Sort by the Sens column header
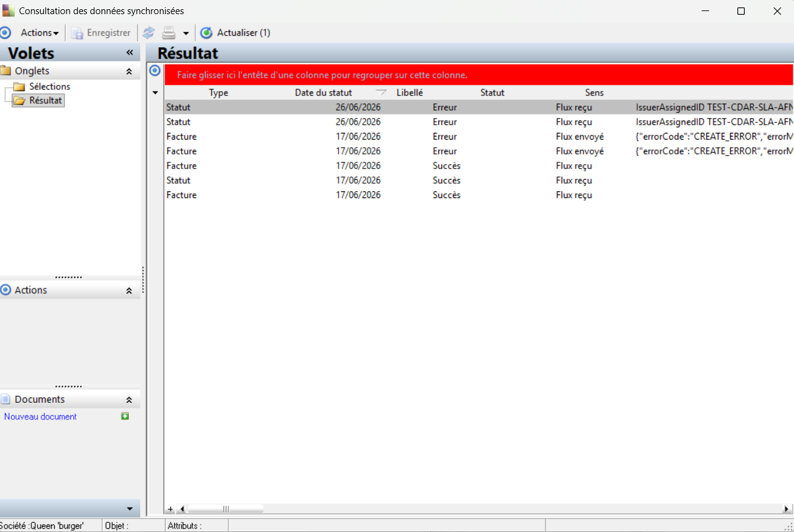 594,93
